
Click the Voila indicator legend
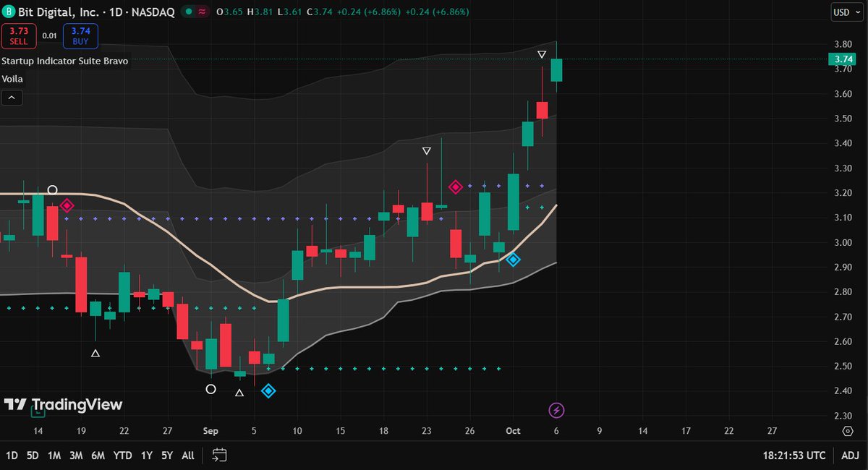click(x=13, y=80)
